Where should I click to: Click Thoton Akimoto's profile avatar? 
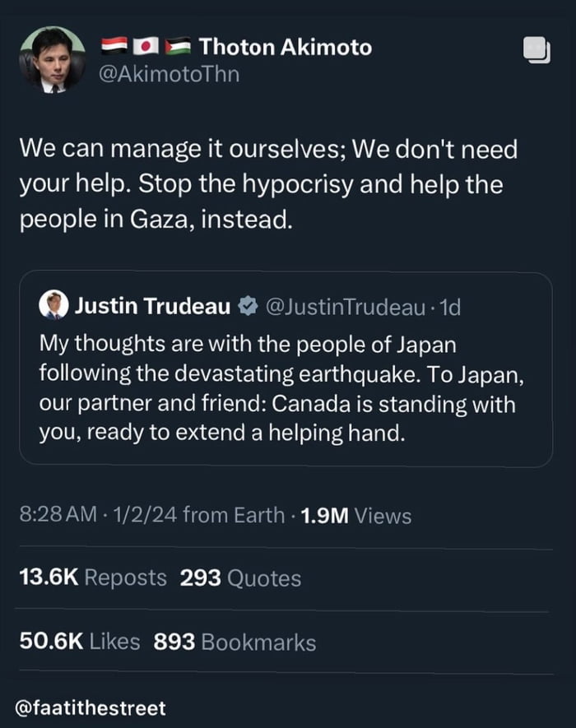[53, 59]
